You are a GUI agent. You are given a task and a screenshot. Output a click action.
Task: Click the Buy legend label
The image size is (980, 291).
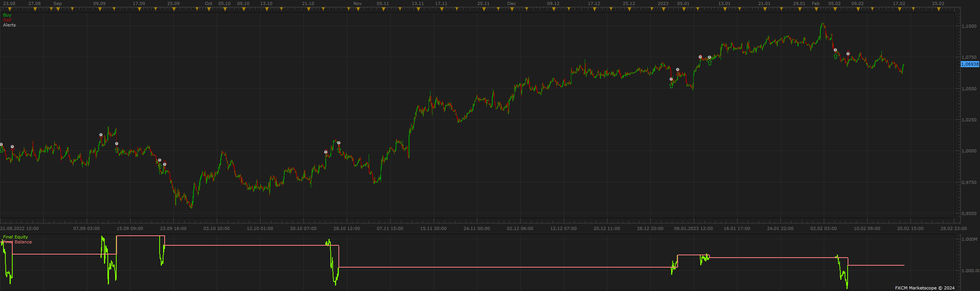(7, 15)
